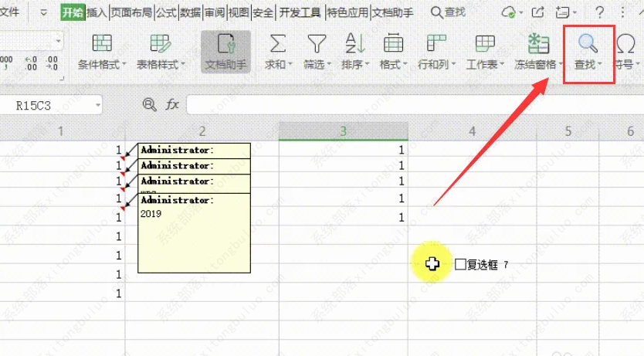Click the Sort (排序) icon
This screenshot has height=356, width=644.
point(354,43)
